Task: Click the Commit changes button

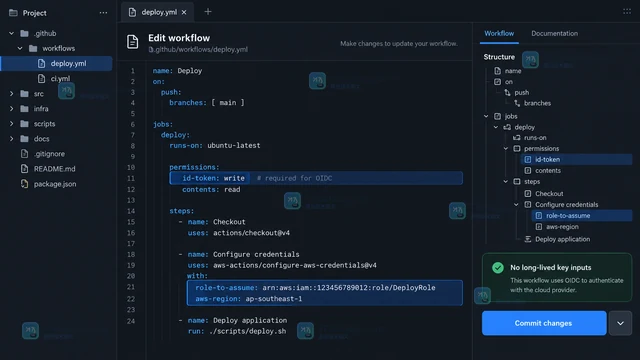Action: click(544, 323)
